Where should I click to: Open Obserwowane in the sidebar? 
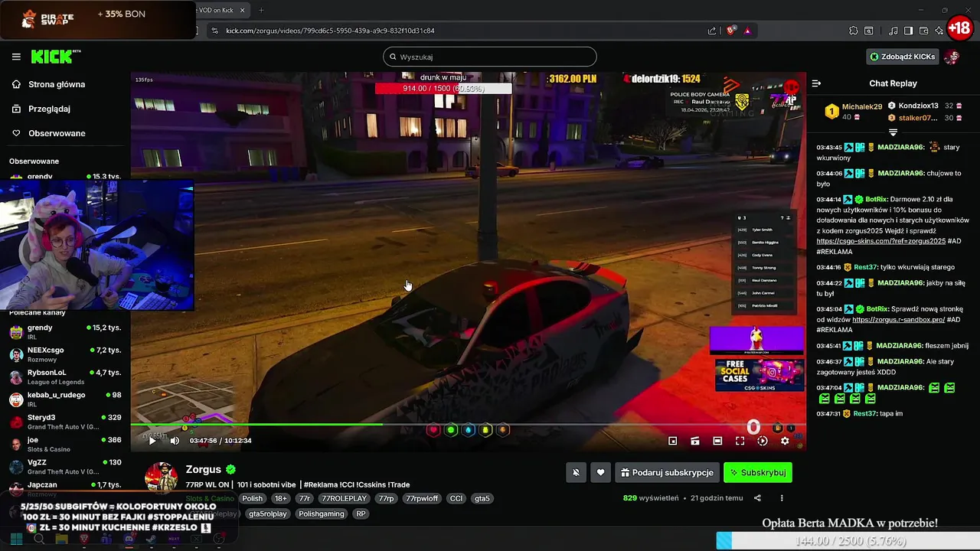click(57, 133)
